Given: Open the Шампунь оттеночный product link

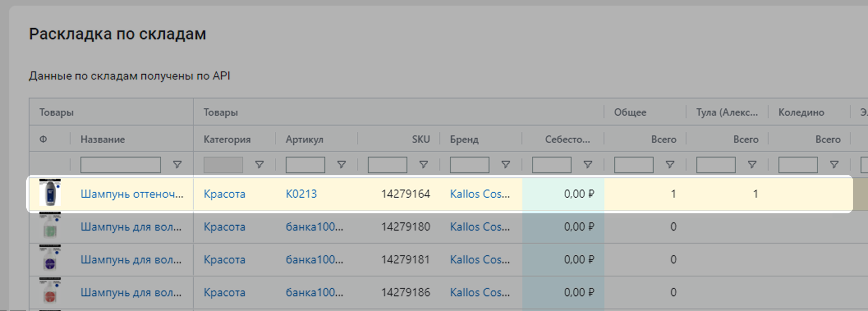Looking at the screenshot, I should click(x=132, y=194).
